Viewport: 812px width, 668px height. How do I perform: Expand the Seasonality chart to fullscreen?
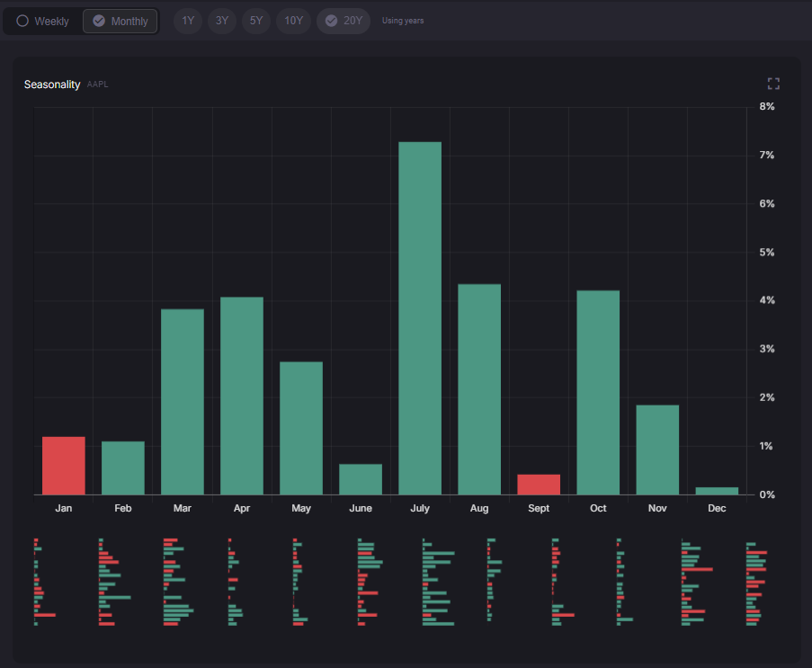tap(773, 85)
